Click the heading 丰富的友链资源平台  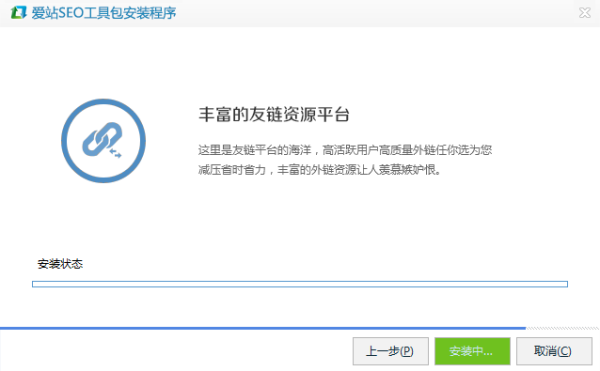coord(274,114)
